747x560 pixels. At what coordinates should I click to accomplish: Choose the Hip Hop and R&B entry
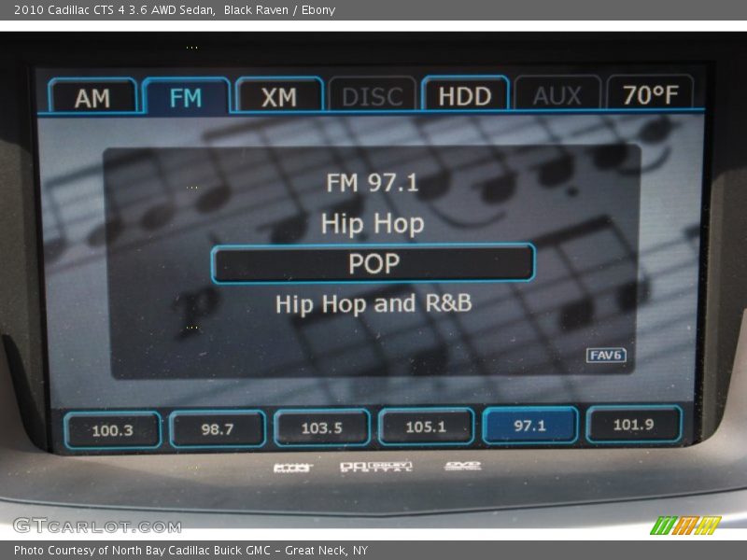(373, 304)
